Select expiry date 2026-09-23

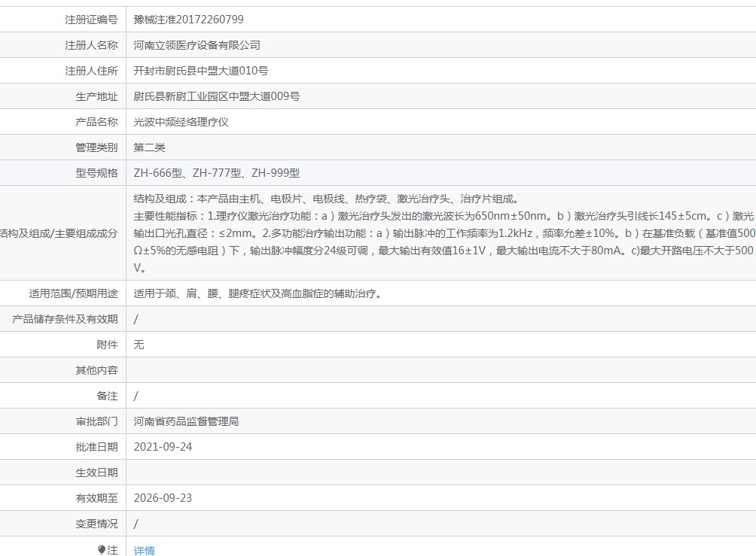coord(163,498)
